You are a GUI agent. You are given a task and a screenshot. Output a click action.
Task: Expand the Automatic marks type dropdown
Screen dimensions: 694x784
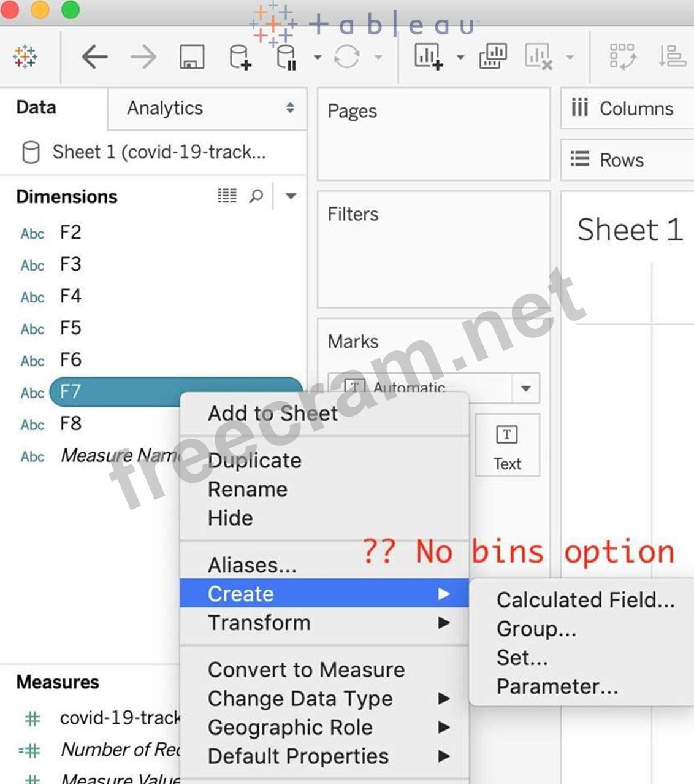pos(525,388)
